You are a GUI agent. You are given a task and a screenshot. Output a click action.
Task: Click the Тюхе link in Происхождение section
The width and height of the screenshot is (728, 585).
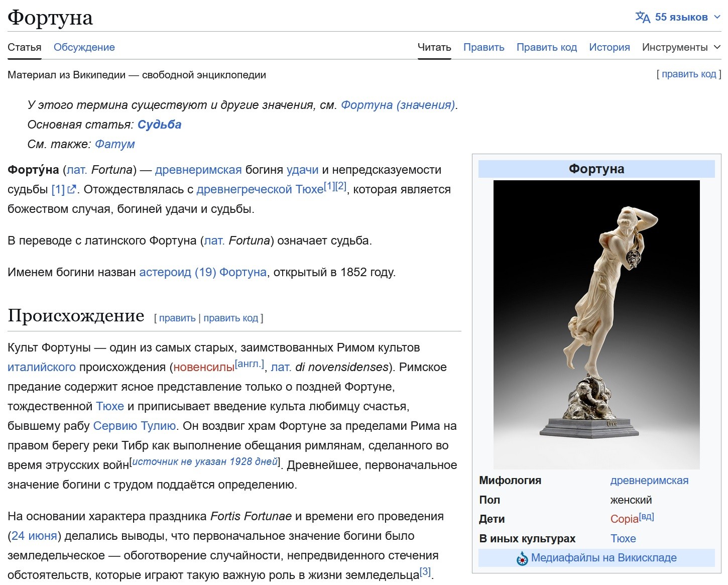coord(110,406)
